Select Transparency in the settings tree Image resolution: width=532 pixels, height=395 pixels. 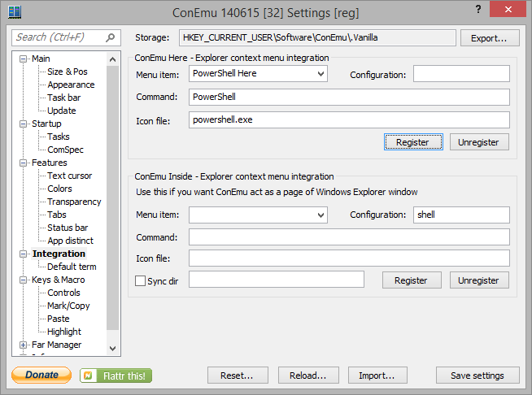pos(74,202)
